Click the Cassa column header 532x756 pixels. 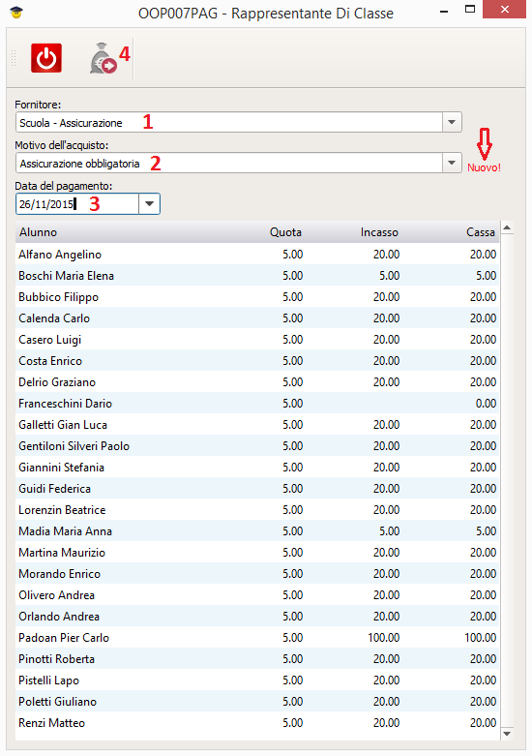480,232
